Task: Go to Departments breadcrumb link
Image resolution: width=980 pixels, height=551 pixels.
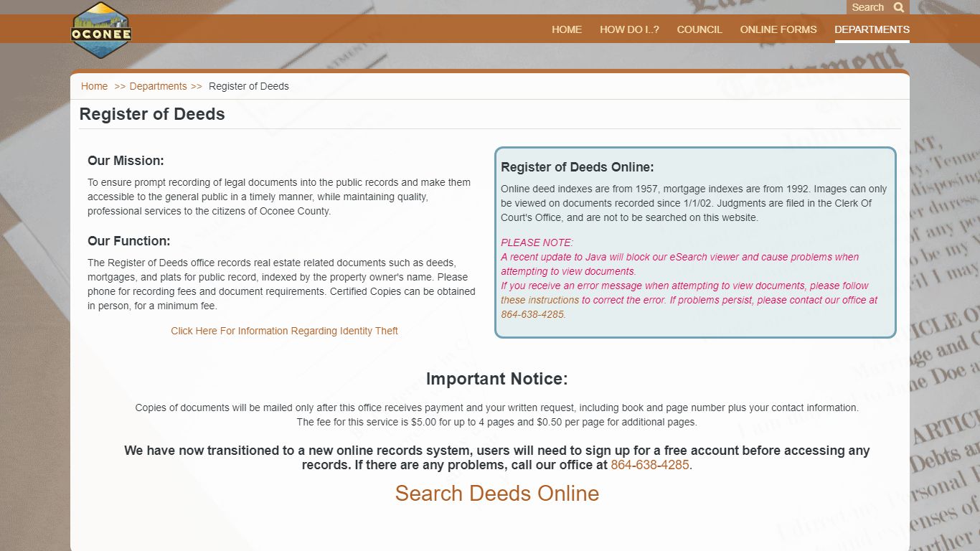Action: 158,86
